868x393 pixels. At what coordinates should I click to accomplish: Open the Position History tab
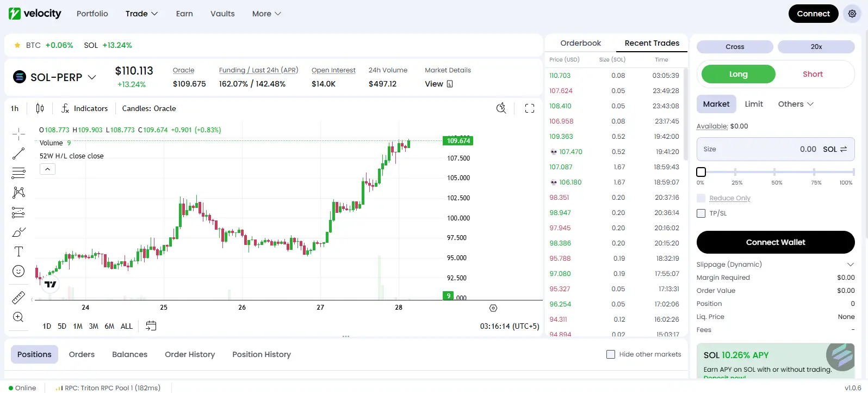(x=262, y=354)
